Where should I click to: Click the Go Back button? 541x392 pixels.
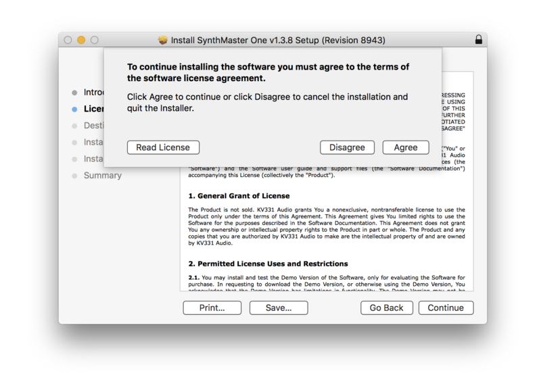click(386, 308)
